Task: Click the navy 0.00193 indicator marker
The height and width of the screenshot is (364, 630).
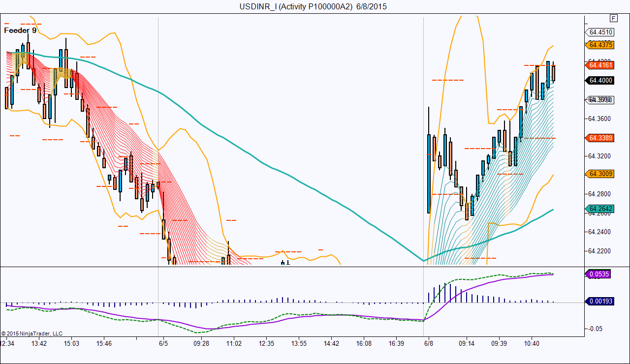Action: point(599,301)
